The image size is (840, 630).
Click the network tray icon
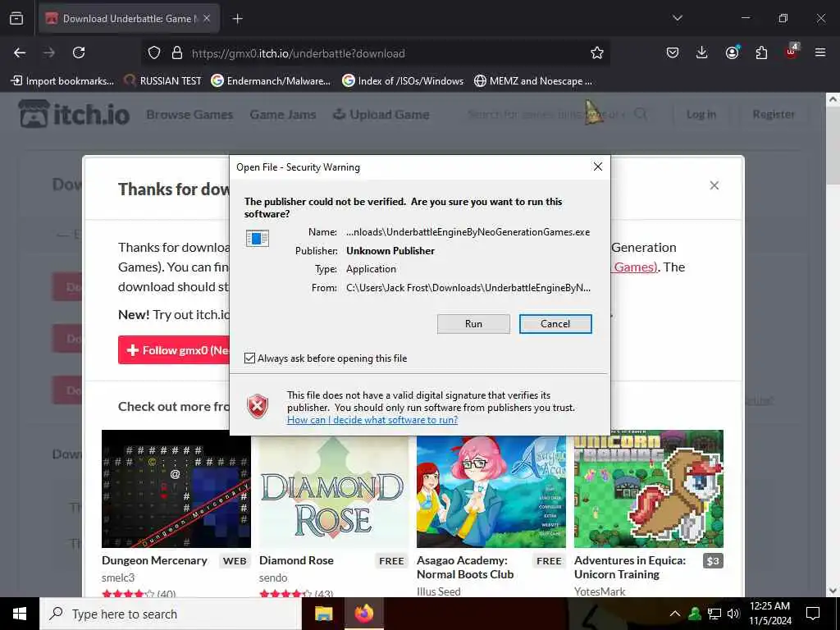(714, 614)
